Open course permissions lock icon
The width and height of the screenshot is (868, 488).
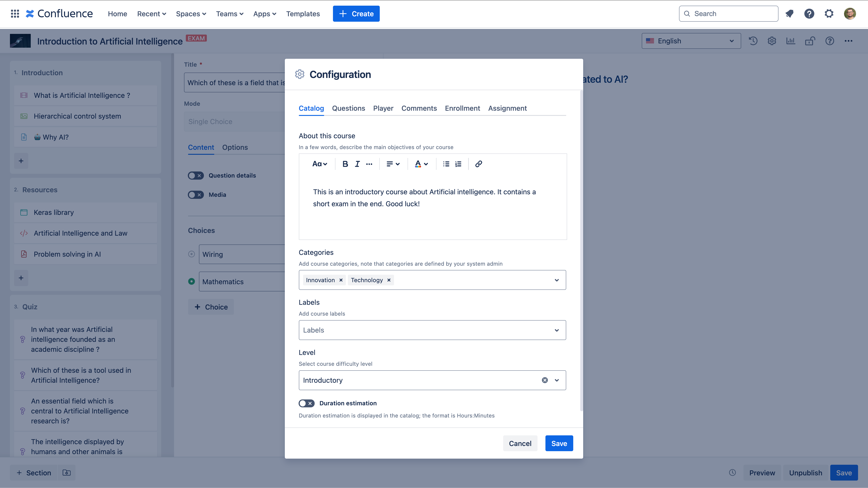pyautogui.click(x=810, y=41)
